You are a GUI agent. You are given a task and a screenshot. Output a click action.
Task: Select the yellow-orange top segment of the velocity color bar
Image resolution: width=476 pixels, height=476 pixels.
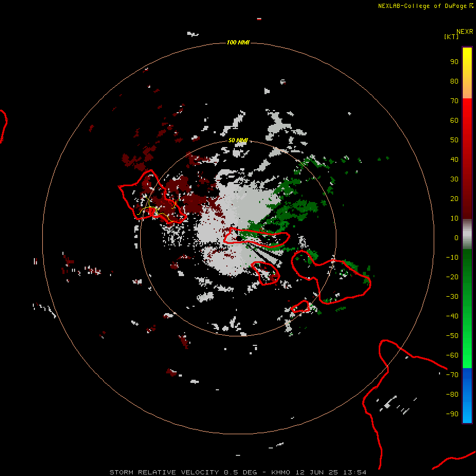(x=467, y=73)
